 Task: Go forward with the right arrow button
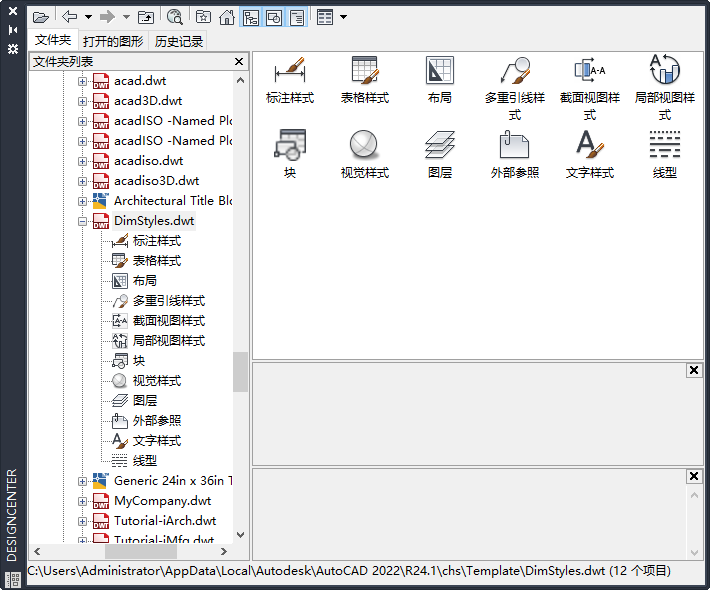click(x=107, y=17)
